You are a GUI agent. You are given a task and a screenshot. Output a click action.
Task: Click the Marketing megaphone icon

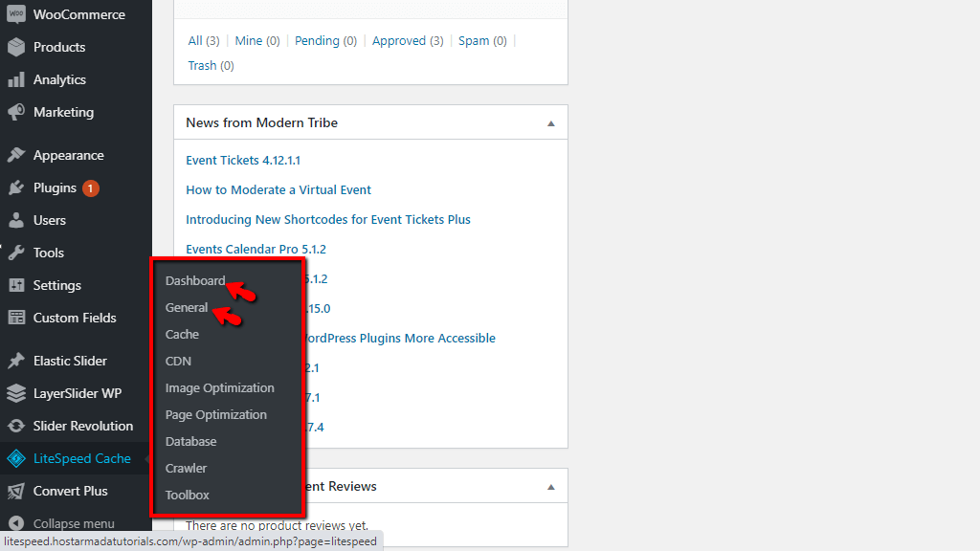[x=16, y=112]
